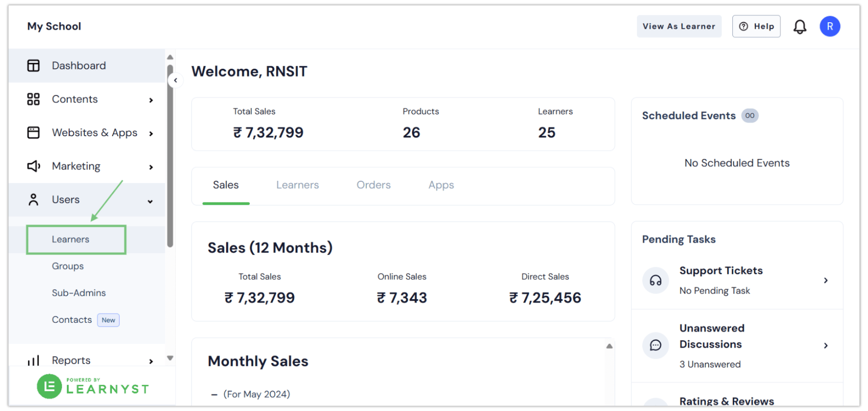Click the sidebar vertical scrollbar
The image size is (868, 411).
tap(170, 156)
